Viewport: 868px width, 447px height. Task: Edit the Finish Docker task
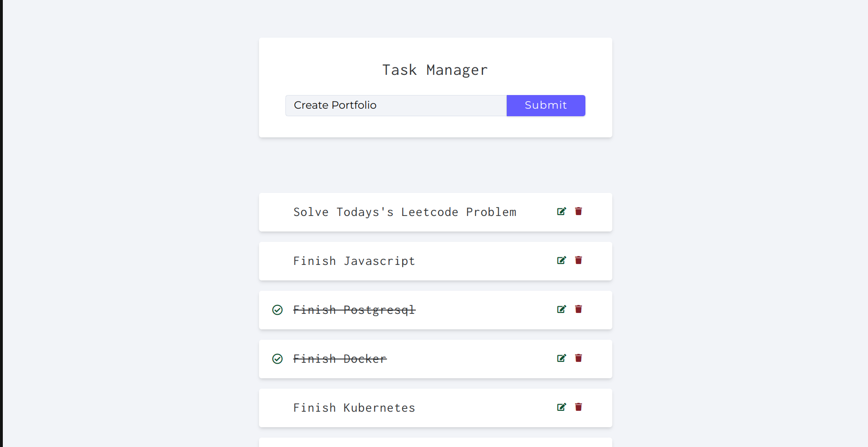pos(561,358)
